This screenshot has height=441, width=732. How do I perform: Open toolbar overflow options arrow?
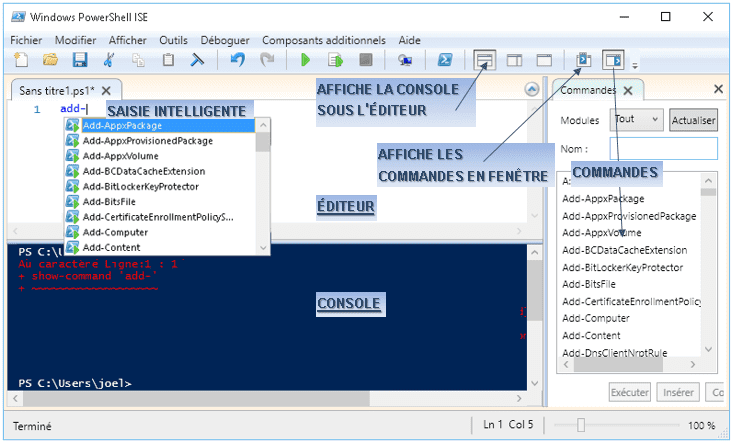635,66
